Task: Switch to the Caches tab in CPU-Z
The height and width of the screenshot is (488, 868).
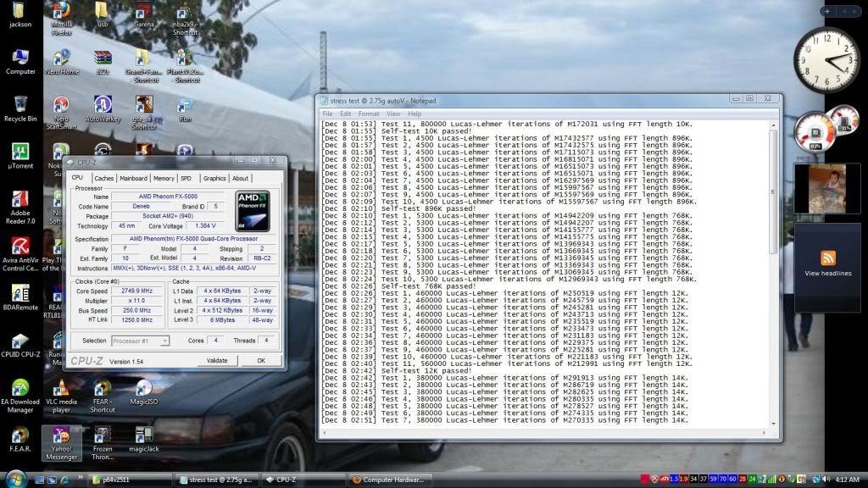Action: click(x=103, y=178)
